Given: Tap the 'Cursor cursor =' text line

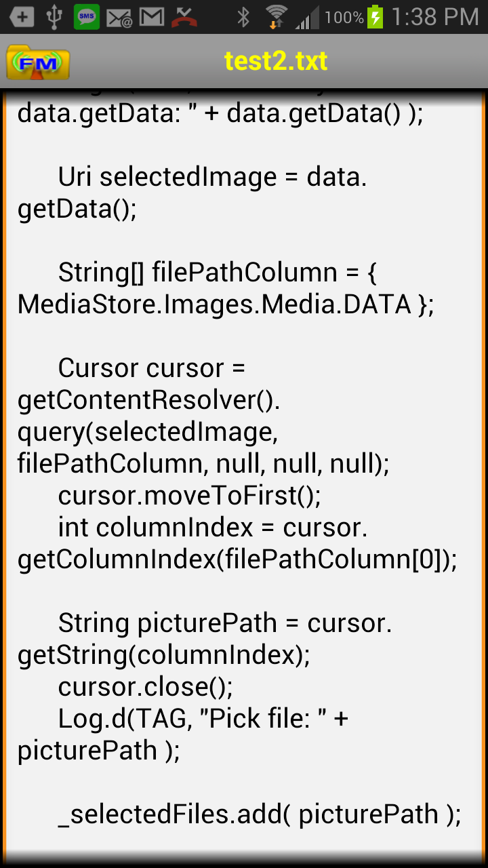Looking at the screenshot, I should (150, 368).
